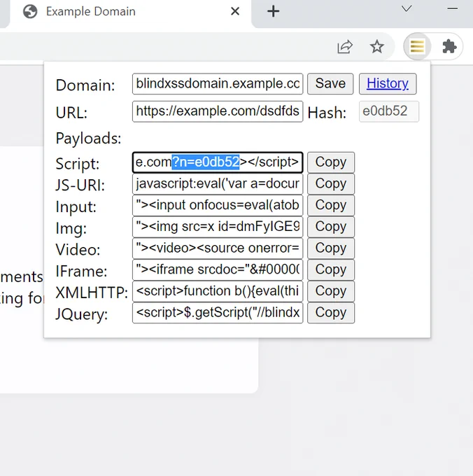Click the Domain: label
This screenshot has width=473, height=476.
pyautogui.click(x=85, y=85)
